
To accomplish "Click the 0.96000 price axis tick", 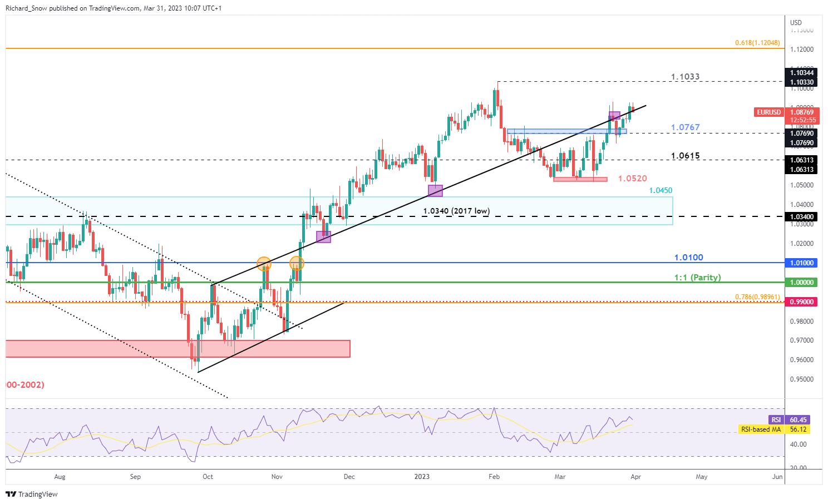I will point(802,360).
